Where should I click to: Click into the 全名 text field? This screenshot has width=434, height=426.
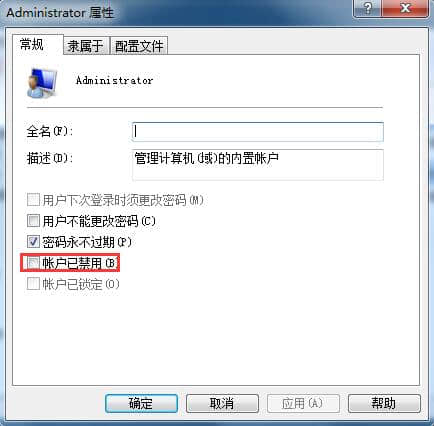[x=258, y=132]
